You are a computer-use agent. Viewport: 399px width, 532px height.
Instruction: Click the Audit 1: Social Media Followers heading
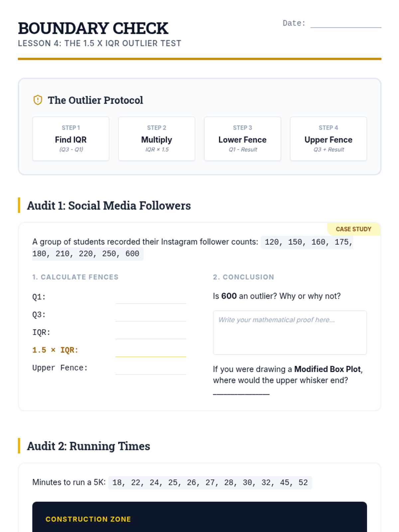tap(109, 205)
